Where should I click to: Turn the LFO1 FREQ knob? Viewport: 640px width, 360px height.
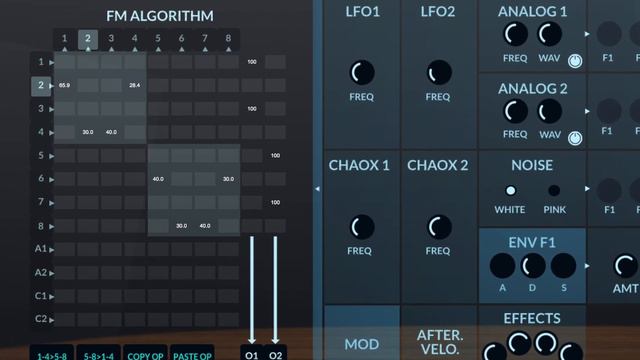tap(362, 73)
